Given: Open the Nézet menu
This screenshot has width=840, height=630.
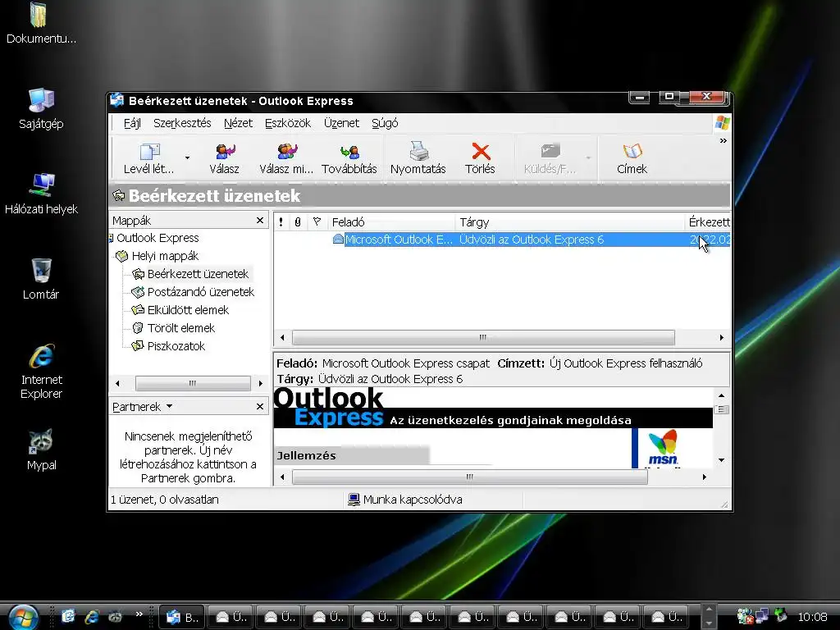Looking at the screenshot, I should [238, 123].
